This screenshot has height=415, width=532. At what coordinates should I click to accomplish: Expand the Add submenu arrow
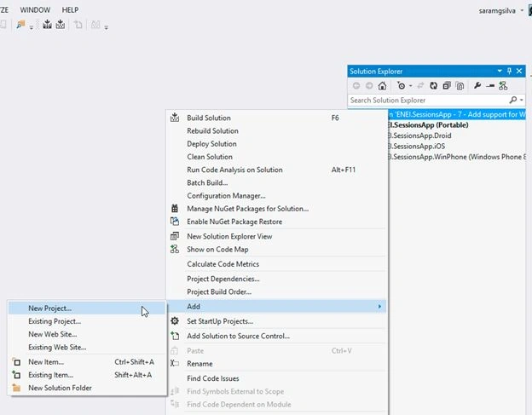tap(379, 307)
